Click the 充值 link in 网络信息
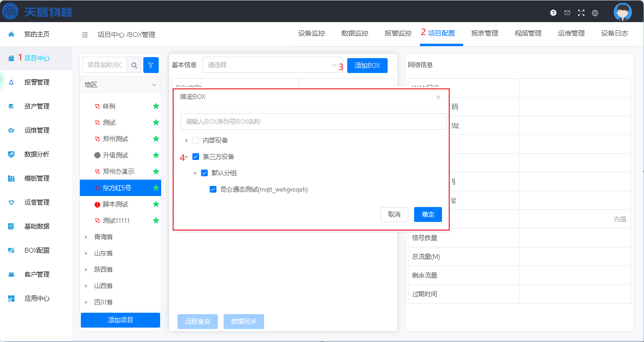The image size is (644, 342). 620,219
